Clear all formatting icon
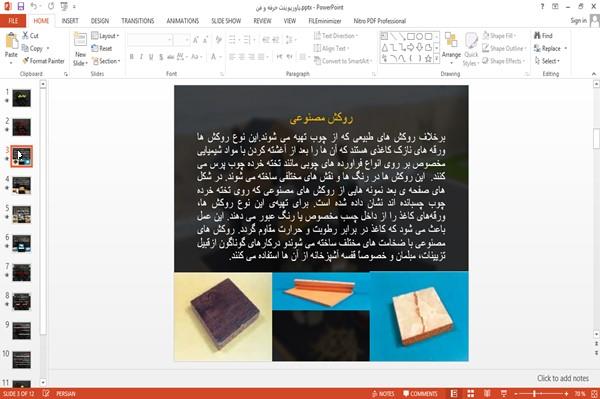The image size is (600, 399). pos(218,40)
